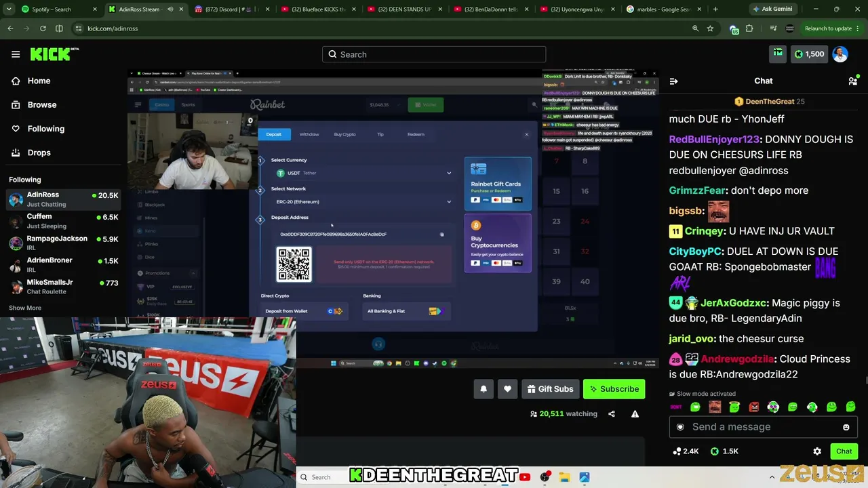Open Cuffem channel in Following list
Viewport: 868px width, 488px height.
tap(63, 221)
